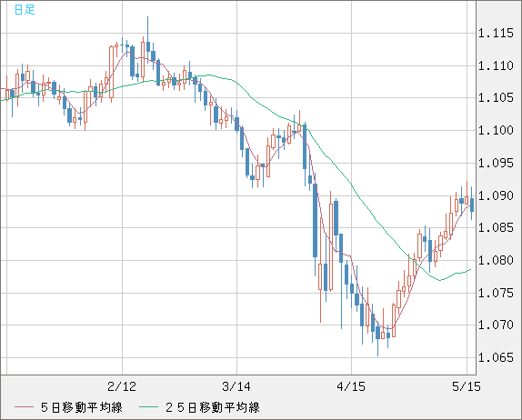
Task: Click the 1.065 price axis label
Action: pos(496,357)
